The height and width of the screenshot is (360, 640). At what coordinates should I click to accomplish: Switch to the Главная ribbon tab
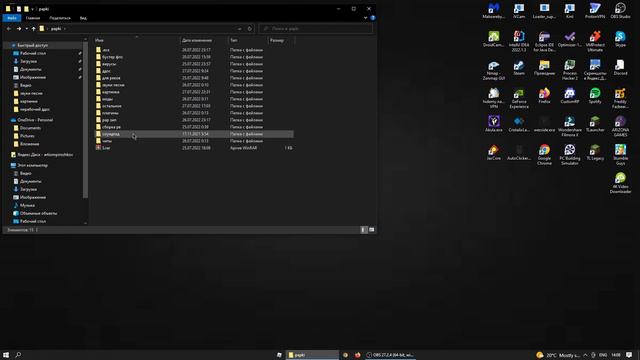[x=33, y=18]
